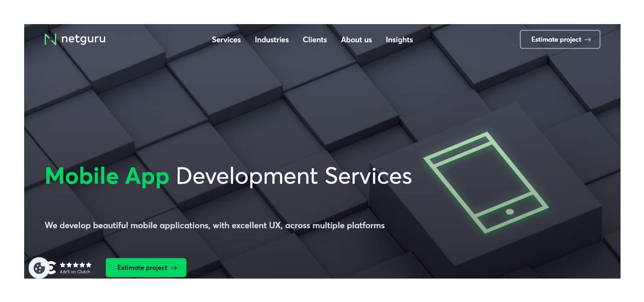Open the Industries menu
Screen dimensions: 644x302
[x=272, y=40]
